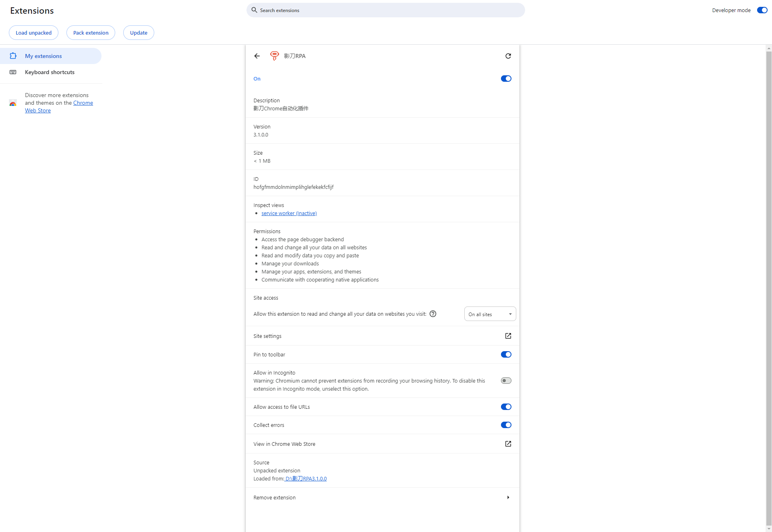
Task: Click the Site settings row
Action: point(383,336)
